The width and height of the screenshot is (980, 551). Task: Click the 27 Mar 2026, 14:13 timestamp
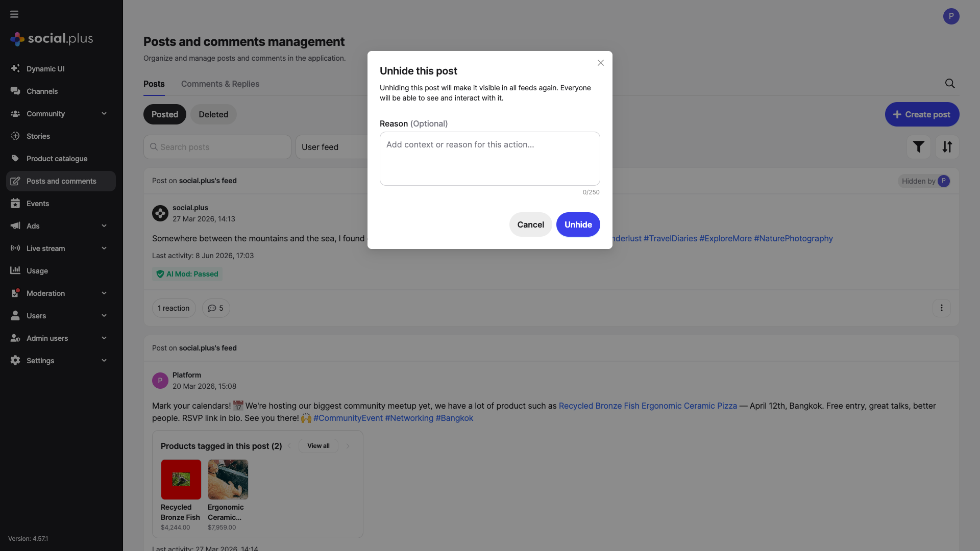pyautogui.click(x=204, y=219)
